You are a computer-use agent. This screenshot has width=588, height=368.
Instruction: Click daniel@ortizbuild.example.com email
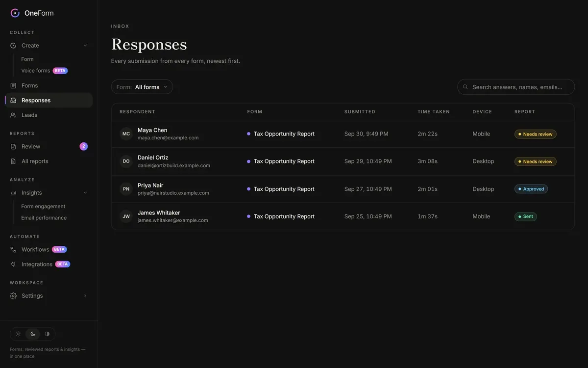(174, 166)
